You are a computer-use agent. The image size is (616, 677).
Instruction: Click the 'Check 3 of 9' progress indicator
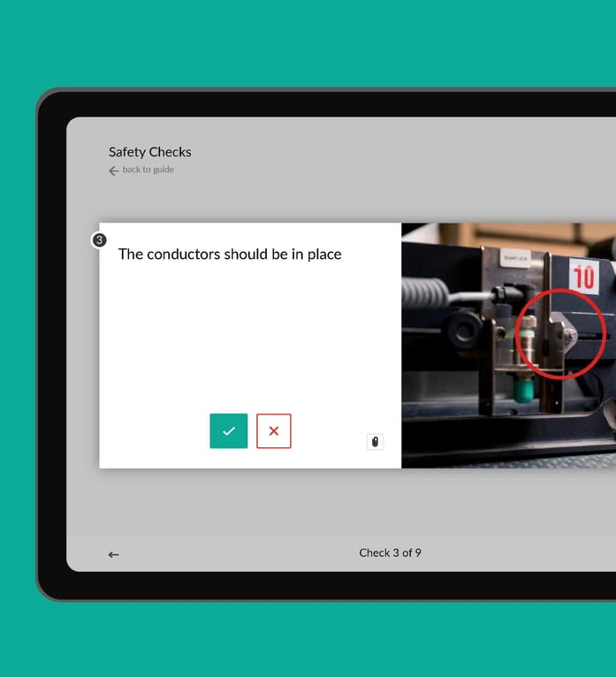[x=390, y=553]
